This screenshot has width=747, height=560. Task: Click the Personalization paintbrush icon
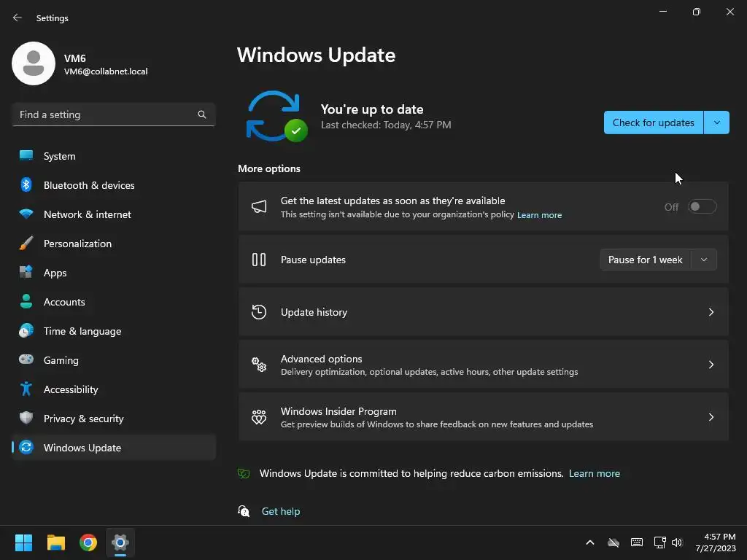click(26, 243)
